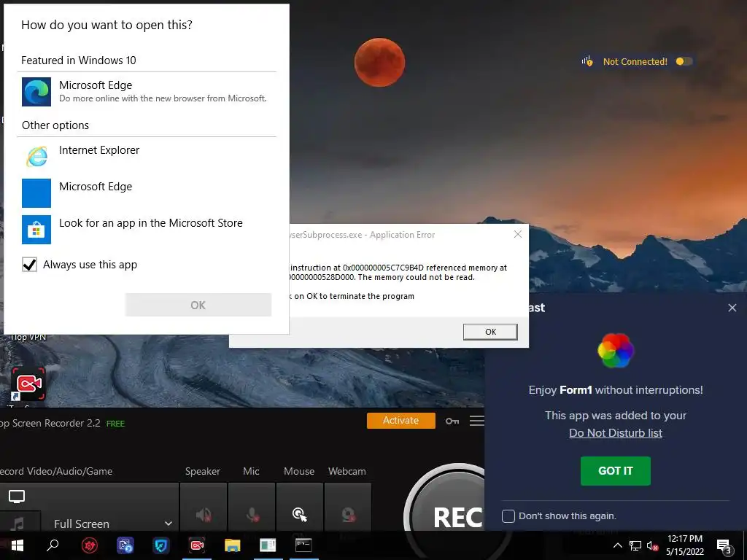Viewport: 747px width, 560px height.
Task: Open the Action Center notifications icon
Action: click(x=724, y=545)
